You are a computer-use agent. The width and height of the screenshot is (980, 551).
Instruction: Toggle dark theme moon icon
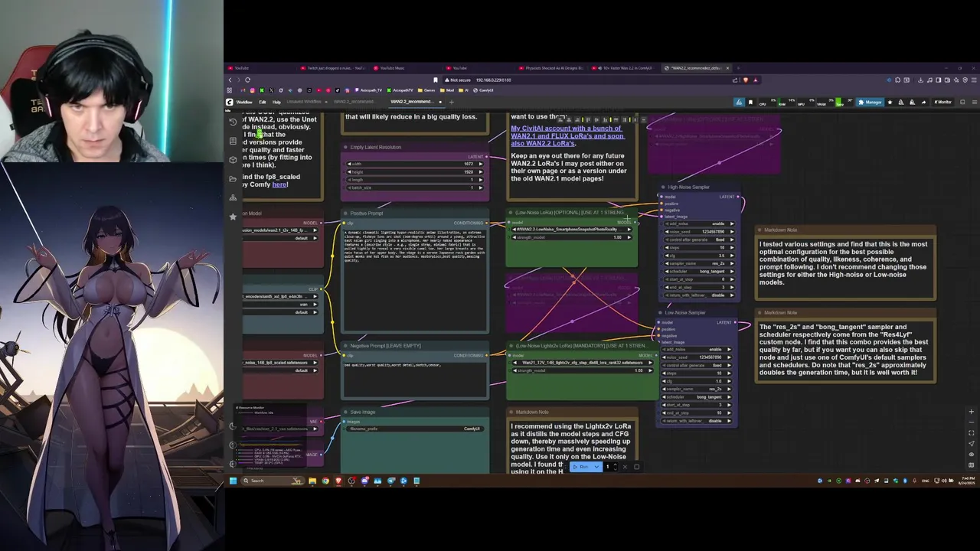click(x=233, y=426)
